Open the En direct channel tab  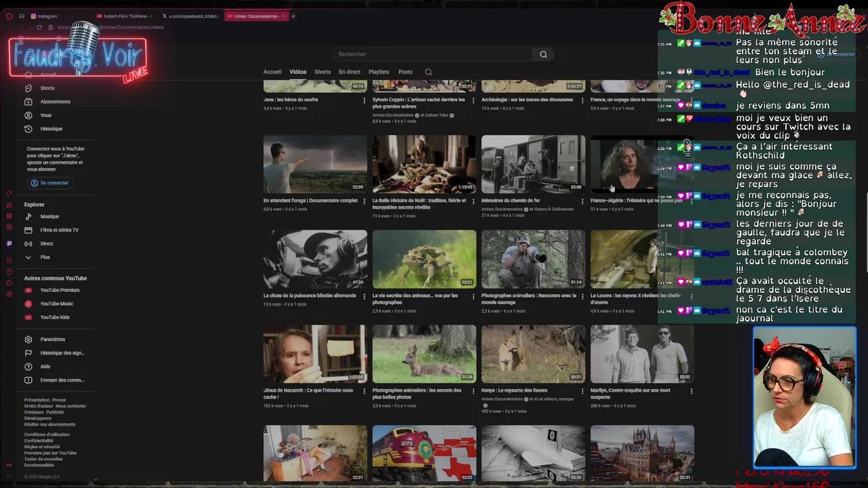[349, 72]
